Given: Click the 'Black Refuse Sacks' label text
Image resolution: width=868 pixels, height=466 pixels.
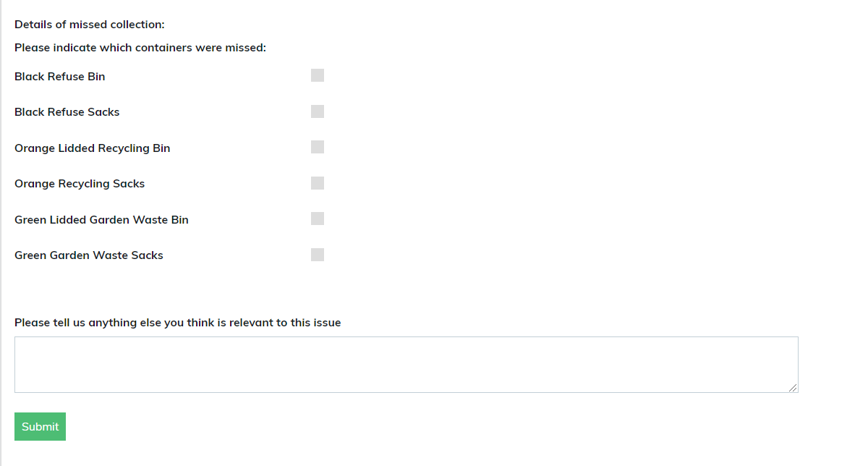Looking at the screenshot, I should [x=67, y=112].
